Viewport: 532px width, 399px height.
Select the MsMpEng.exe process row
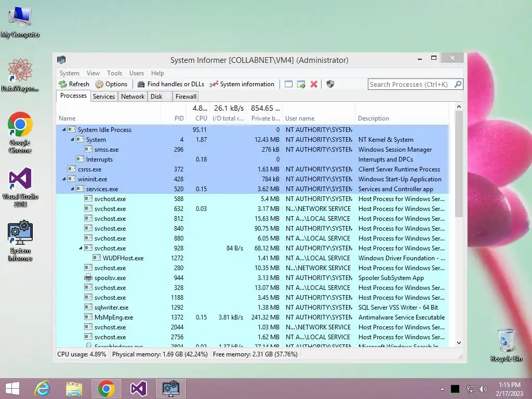(x=252, y=317)
